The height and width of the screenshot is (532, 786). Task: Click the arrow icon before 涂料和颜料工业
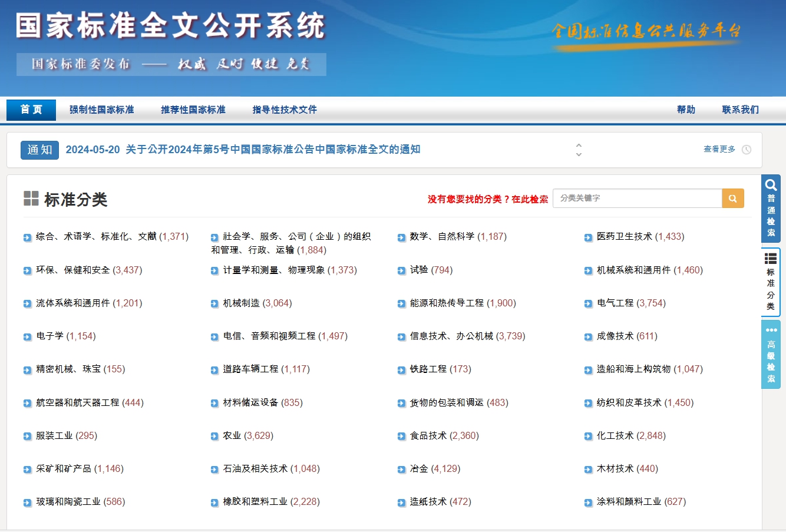(589, 503)
